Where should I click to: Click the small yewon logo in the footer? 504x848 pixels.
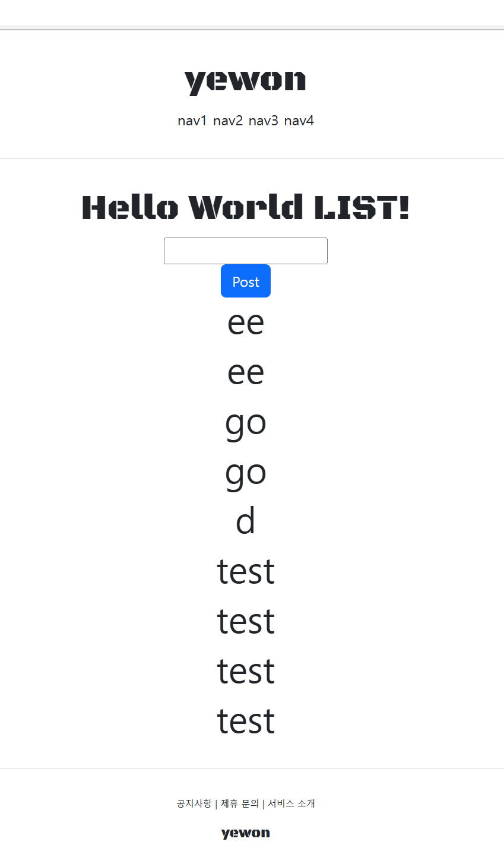(246, 833)
